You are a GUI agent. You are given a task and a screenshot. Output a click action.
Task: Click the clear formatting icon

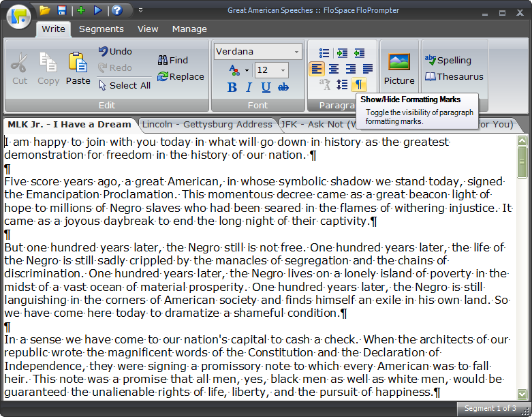click(x=325, y=84)
